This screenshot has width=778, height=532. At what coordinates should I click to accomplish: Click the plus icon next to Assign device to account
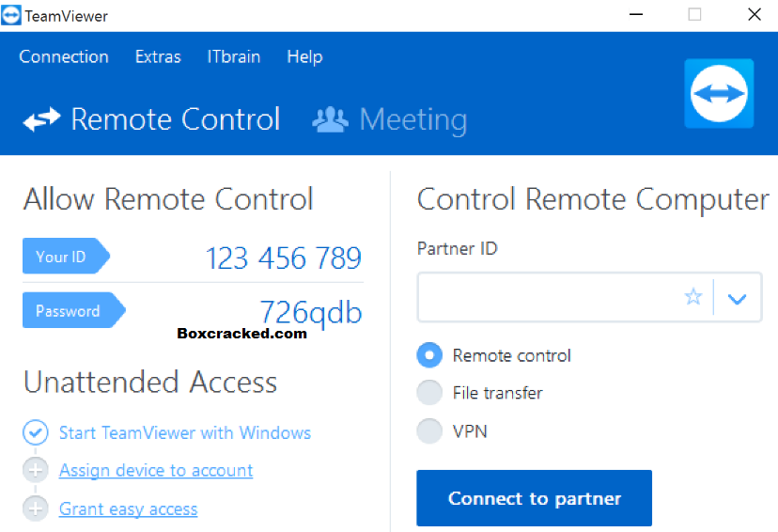(x=35, y=469)
